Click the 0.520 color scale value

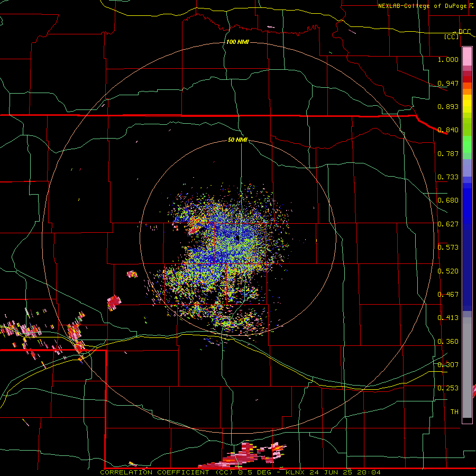coord(448,271)
